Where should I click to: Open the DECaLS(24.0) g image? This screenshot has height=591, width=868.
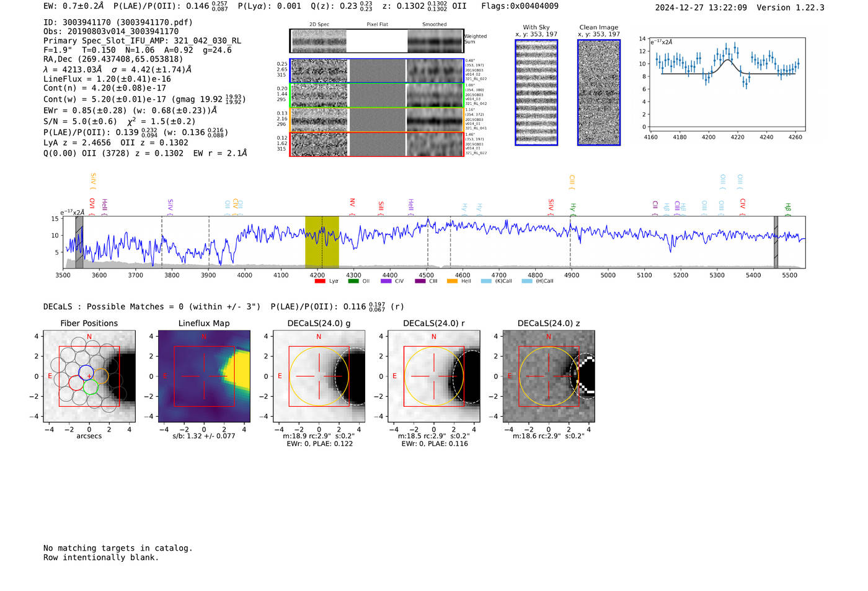tap(319, 376)
